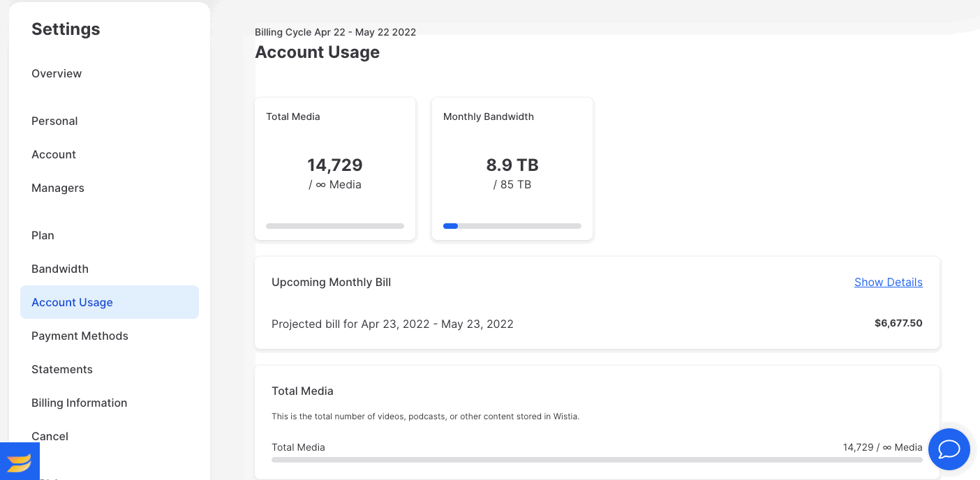Go to Personal settings

54,121
